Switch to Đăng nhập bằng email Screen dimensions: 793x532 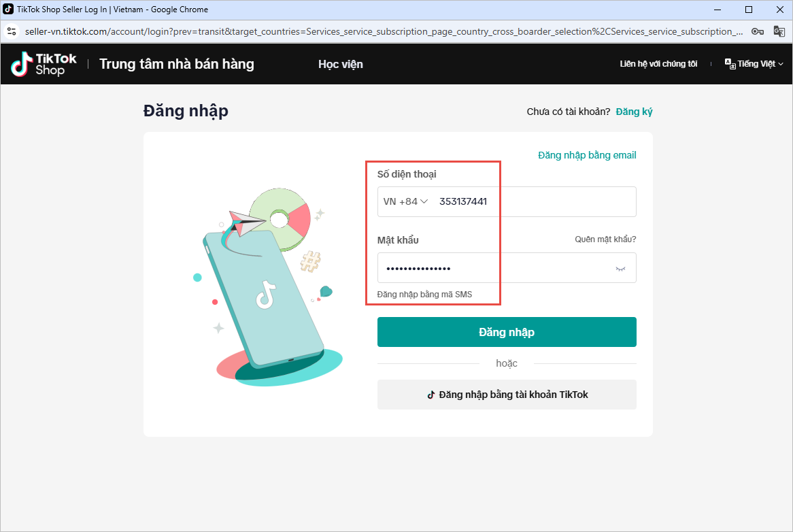[x=587, y=155]
